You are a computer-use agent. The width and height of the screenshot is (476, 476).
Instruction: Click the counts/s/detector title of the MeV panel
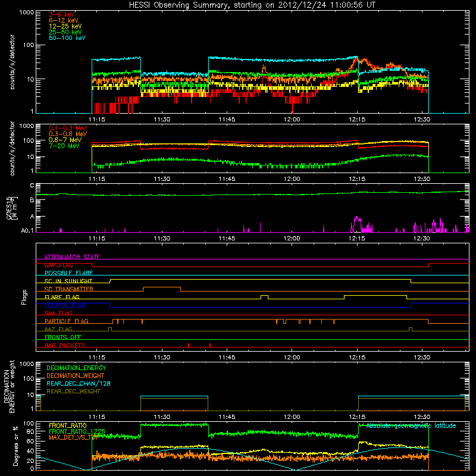coord(12,149)
